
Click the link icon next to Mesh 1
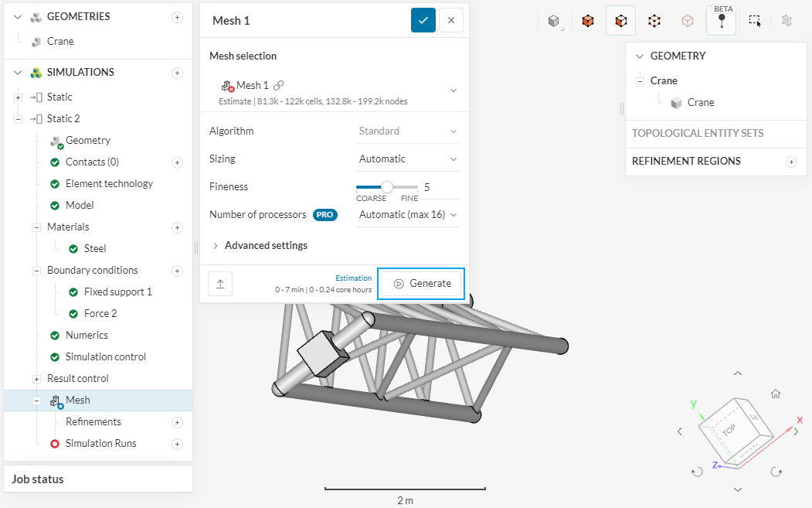click(279, 86)
